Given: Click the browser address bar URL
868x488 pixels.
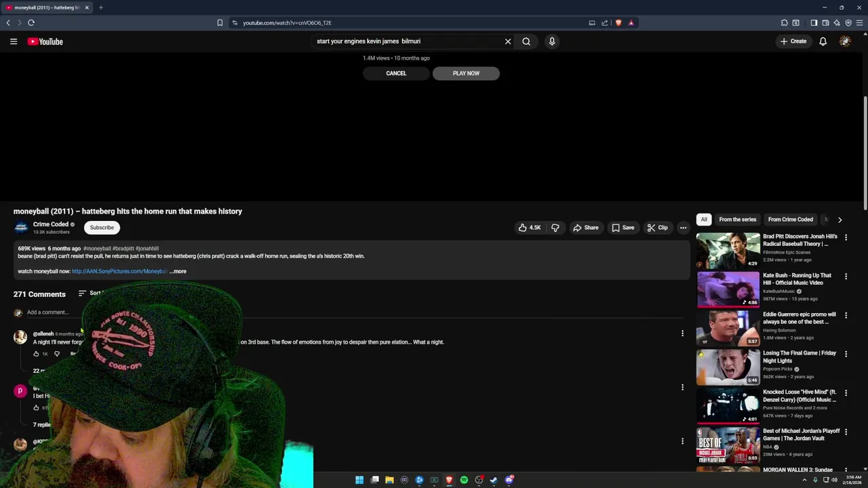Looking at the screenshot, I should click(288, 23).
